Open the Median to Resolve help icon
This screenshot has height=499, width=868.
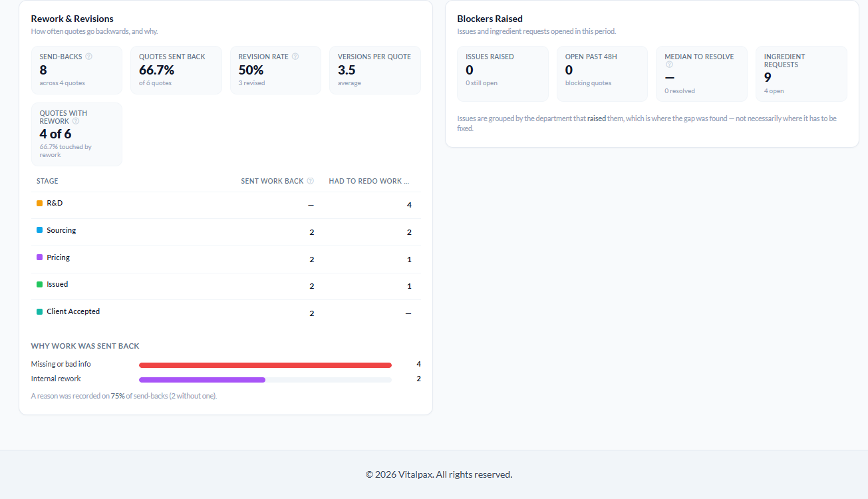(669, 65)
